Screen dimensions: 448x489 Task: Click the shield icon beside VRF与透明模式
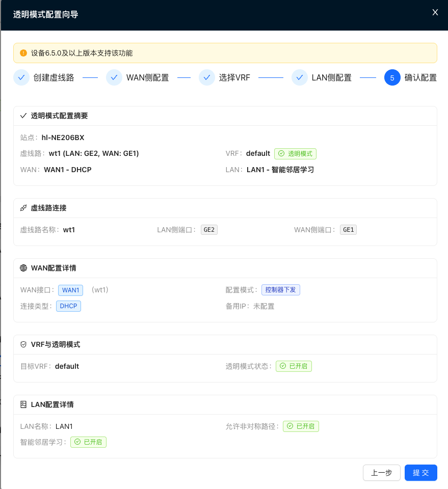[23, 344]
